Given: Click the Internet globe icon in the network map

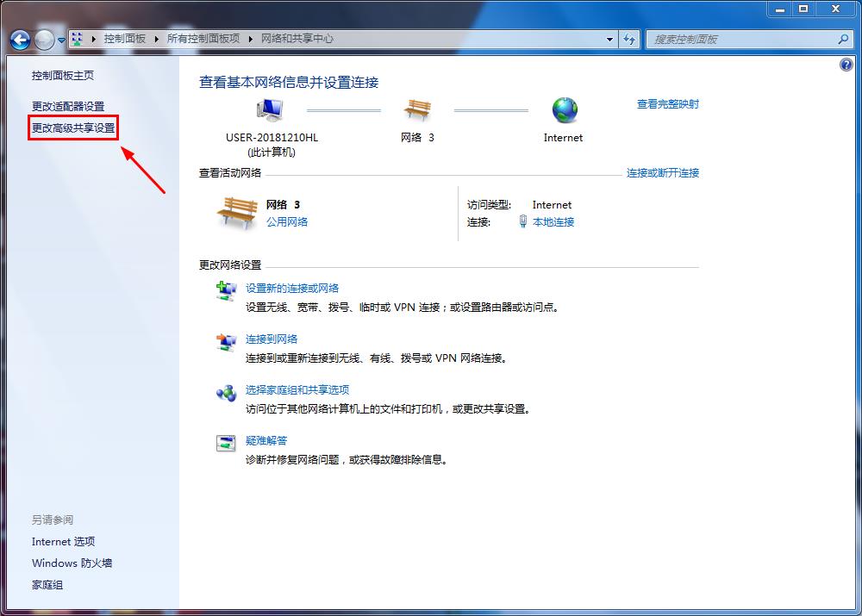Looking at the screenshot, I should coord(565,111).
